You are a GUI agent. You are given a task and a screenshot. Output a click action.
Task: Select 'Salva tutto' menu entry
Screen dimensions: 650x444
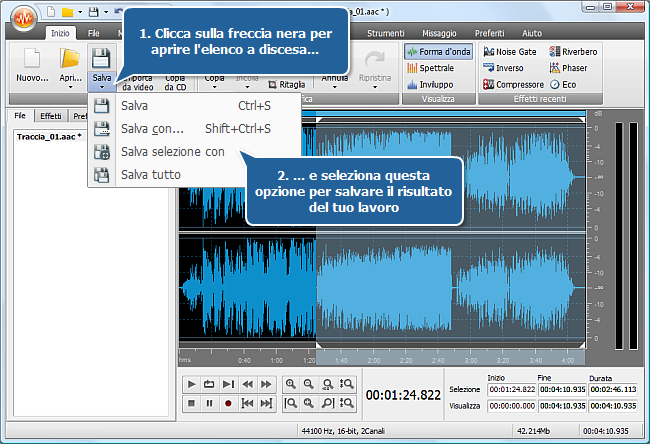[x=150, y=175]
